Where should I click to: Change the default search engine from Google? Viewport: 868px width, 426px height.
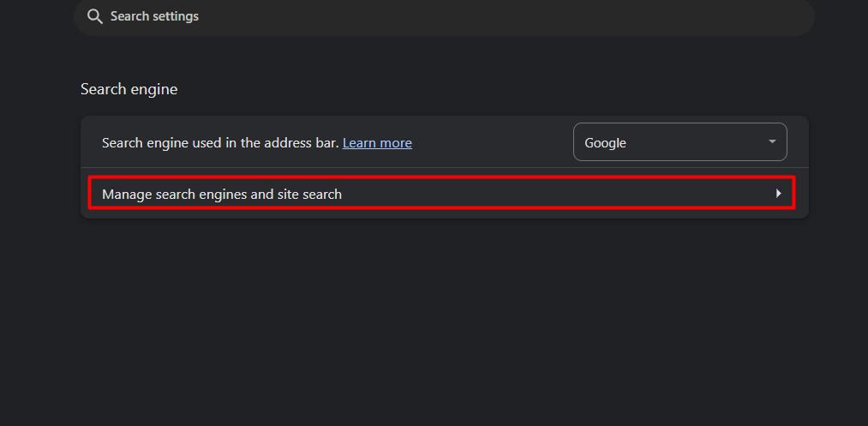(x=679, y=142)
